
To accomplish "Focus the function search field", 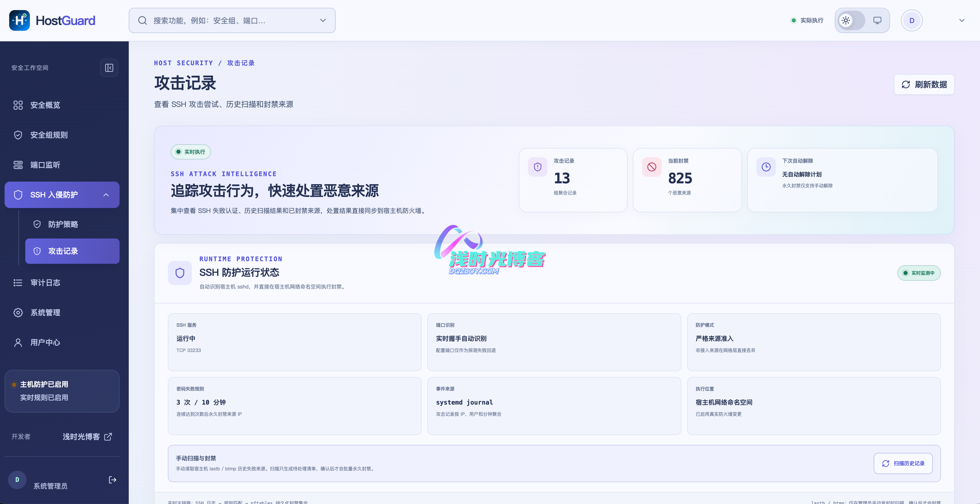I will click(x=232, y=20).
